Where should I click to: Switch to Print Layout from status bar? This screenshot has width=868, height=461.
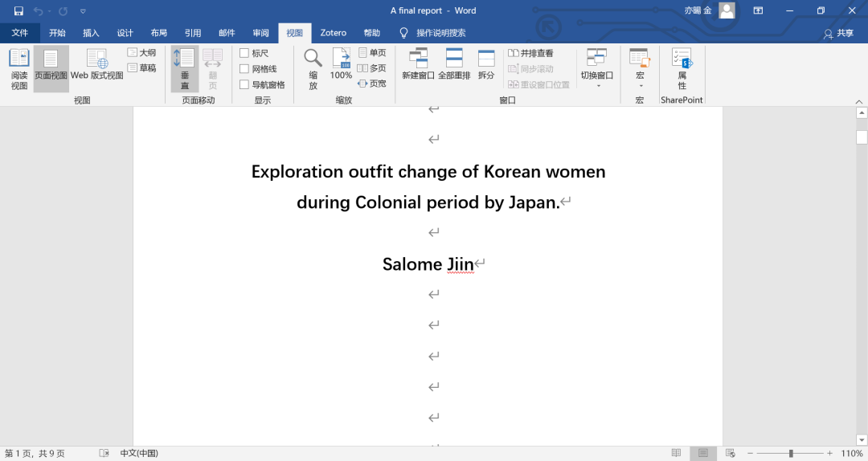[x=703, y=453]
